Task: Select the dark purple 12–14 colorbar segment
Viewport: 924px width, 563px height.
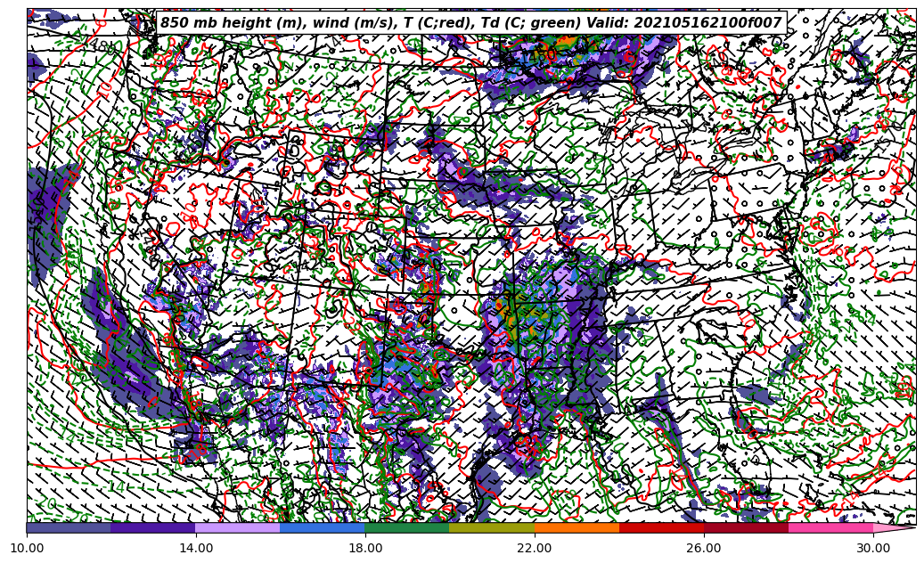Action: click(x=153, y=527)
